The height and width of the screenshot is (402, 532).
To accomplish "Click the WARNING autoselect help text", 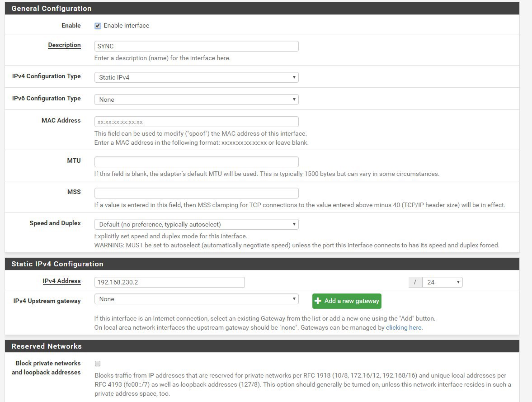I will 297,246.
